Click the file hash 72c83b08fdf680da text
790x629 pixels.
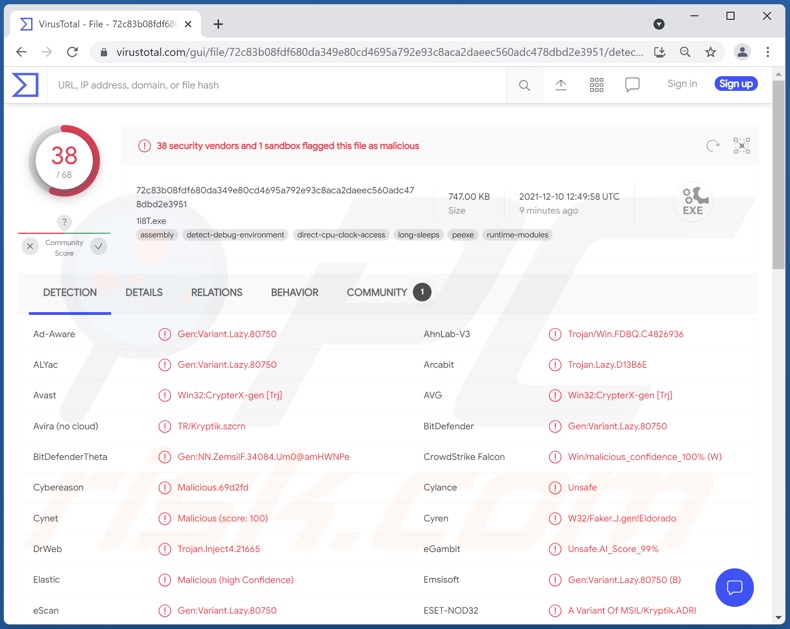[275, 197]
